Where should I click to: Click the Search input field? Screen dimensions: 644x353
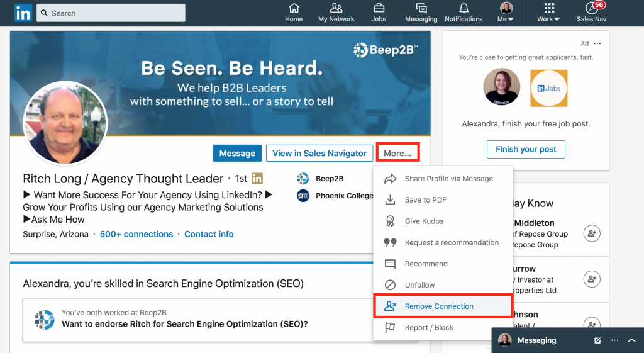(111, 13)
